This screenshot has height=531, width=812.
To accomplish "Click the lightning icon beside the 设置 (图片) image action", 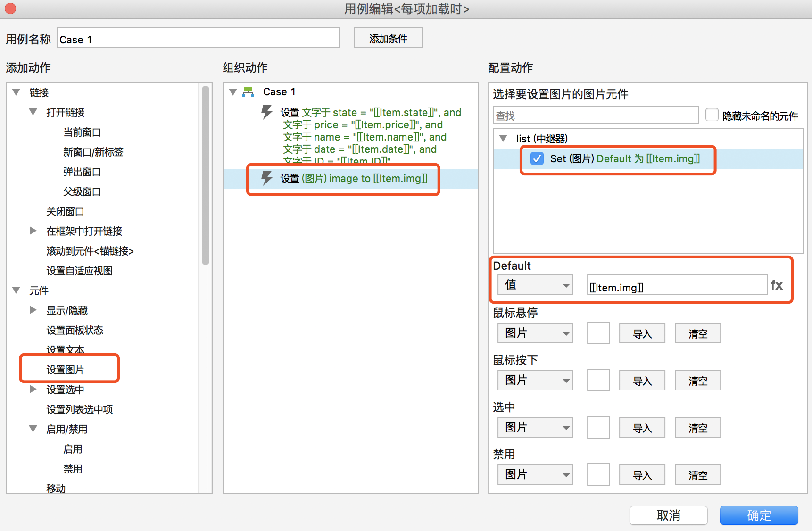I will 267,178.
